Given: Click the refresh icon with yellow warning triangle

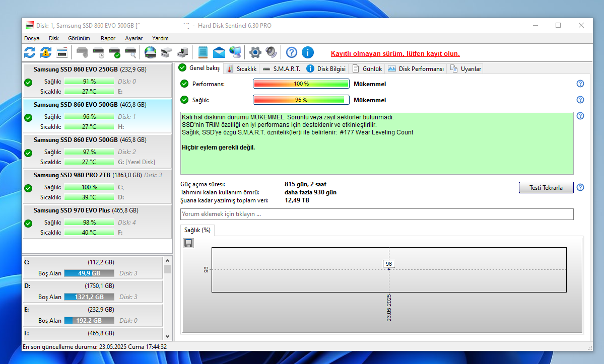Looking at the screenshot, I should pyautogui.click(x=46, y=52).
